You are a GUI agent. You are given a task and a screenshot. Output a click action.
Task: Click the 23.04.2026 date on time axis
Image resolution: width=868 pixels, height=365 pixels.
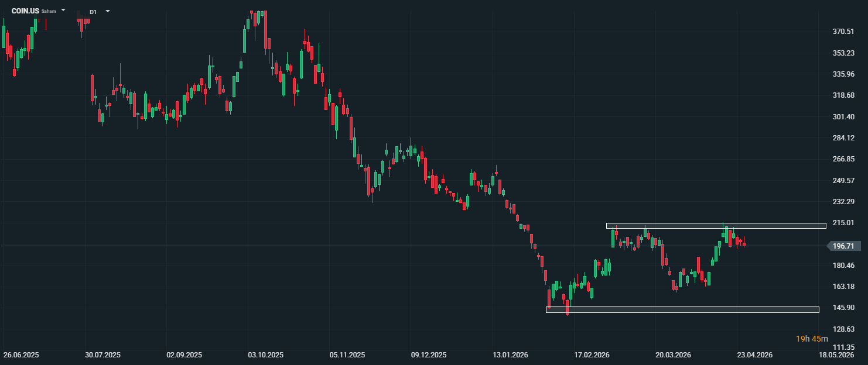point(754,355)
